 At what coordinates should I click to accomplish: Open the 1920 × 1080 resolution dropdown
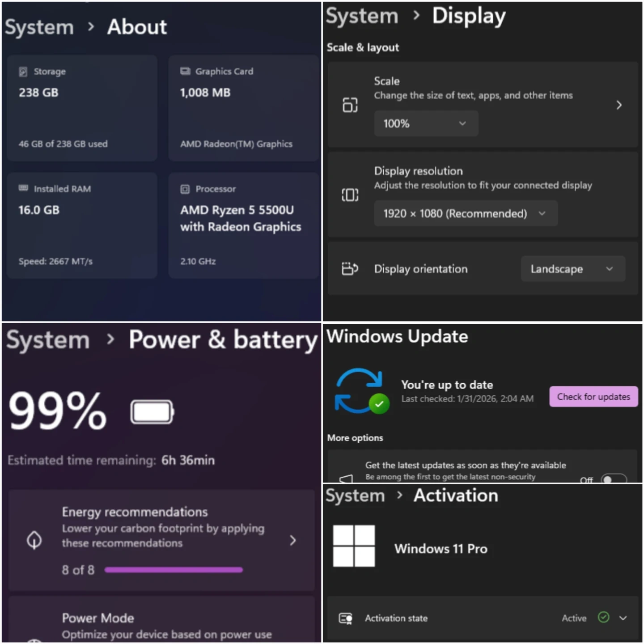click(466, 213)
